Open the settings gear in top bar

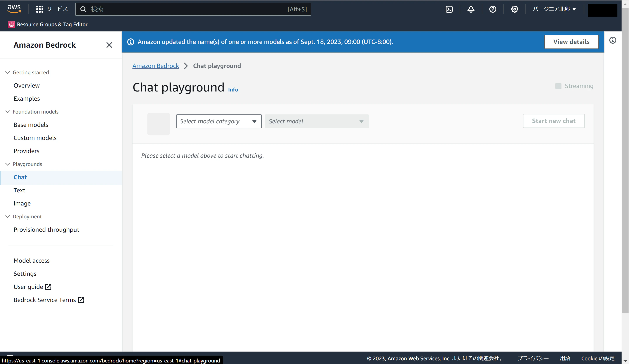coord(514,9)
